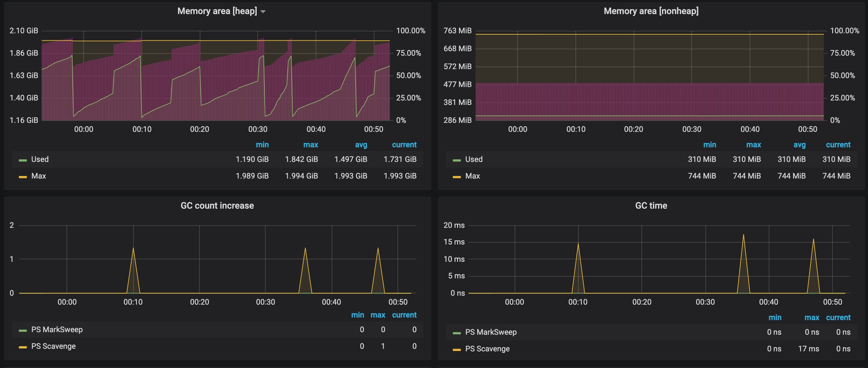
Task: Sort the heap legend by min column
Action: [x=262, y=145]
